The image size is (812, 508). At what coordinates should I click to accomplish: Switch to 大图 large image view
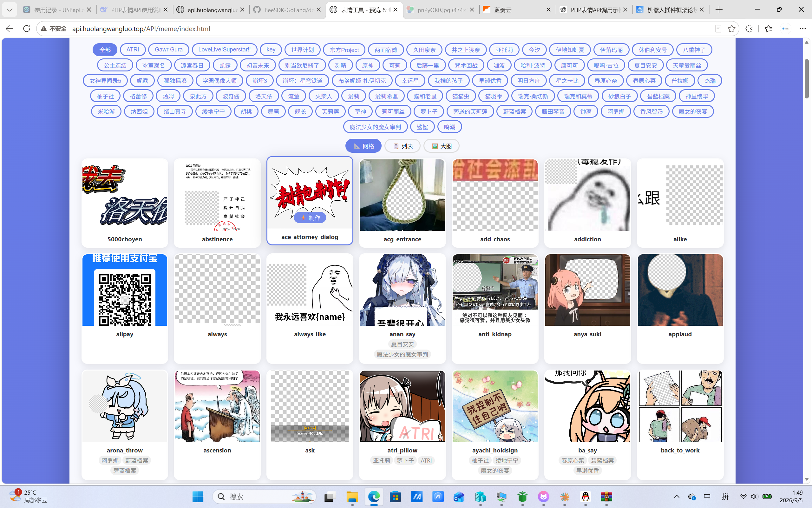coord(442,146)
